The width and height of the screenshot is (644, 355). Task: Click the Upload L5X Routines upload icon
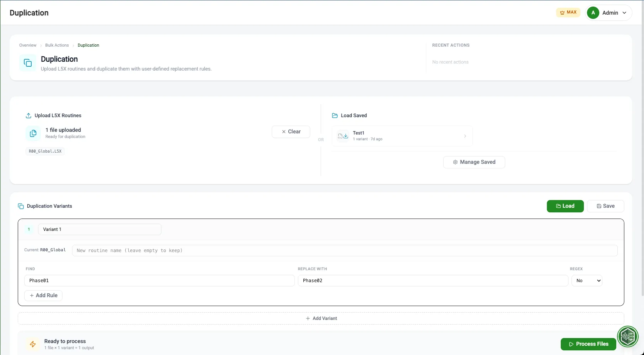pos(29,116)
